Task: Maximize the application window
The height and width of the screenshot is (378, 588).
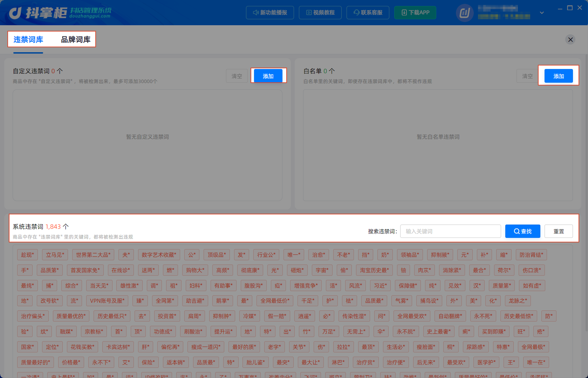Action: coord(570,8)
